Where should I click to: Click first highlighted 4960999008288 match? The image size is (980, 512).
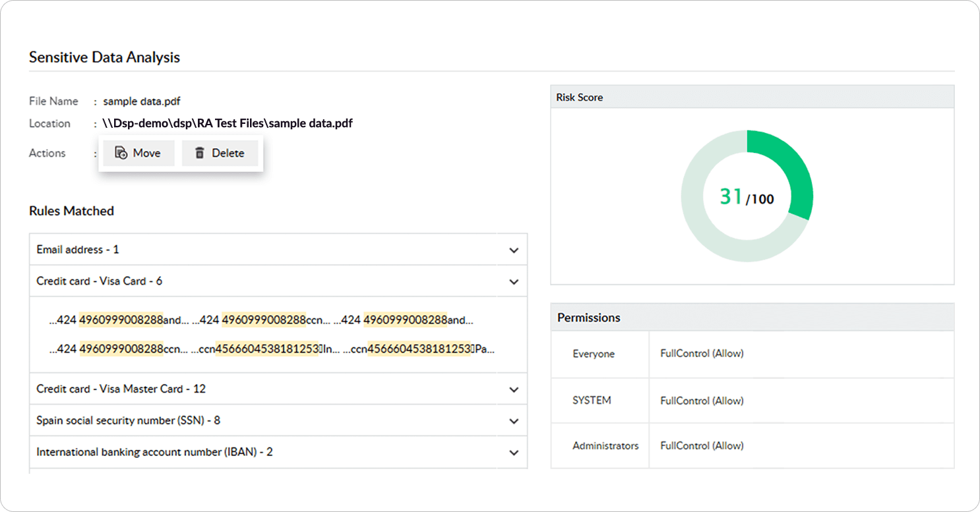coord(121,321)
